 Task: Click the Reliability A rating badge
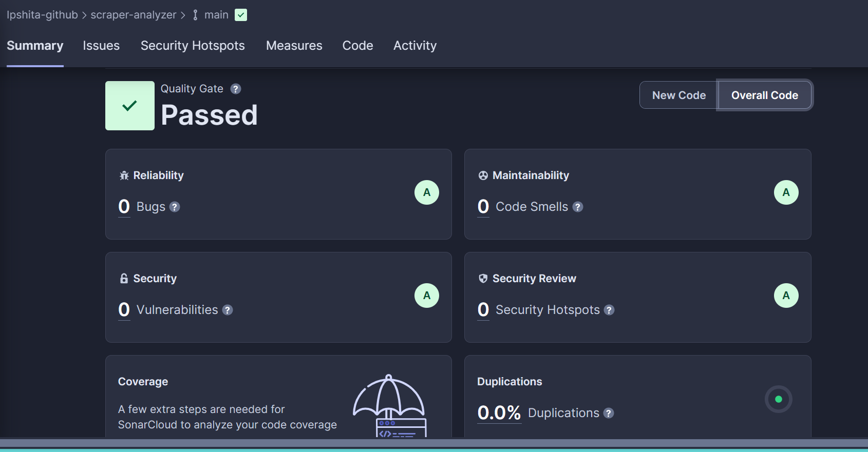(x=427, y=192)
